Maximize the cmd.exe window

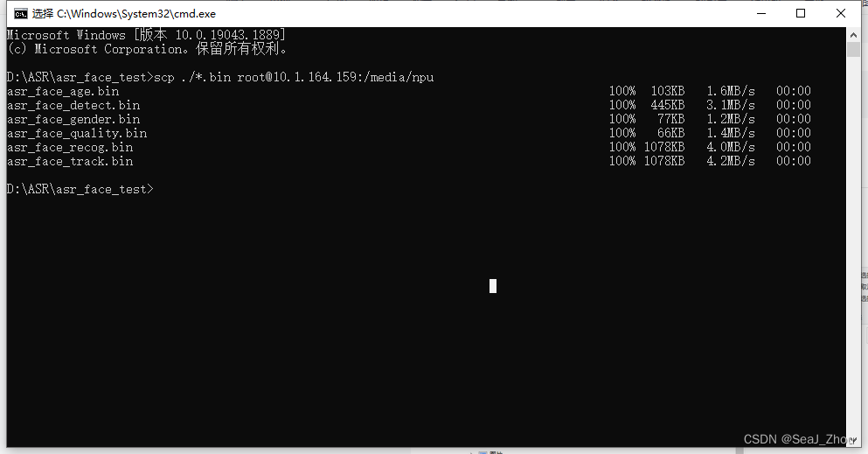(x=801, y=13)
